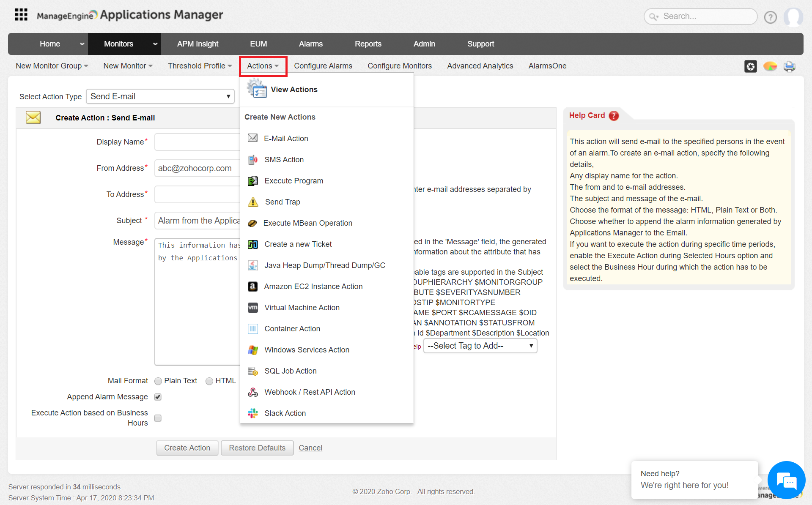Uncheck Append Alarm Message checkbox

click(158, 397)
